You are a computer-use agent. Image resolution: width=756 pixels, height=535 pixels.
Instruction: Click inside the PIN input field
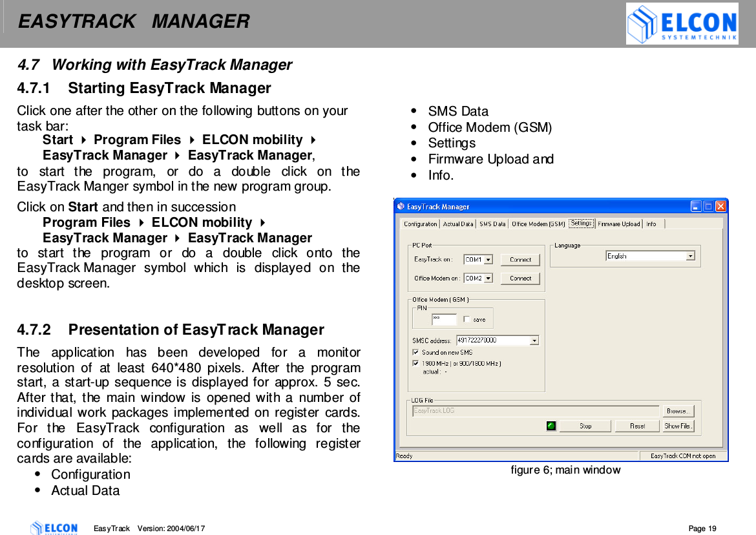445,319
